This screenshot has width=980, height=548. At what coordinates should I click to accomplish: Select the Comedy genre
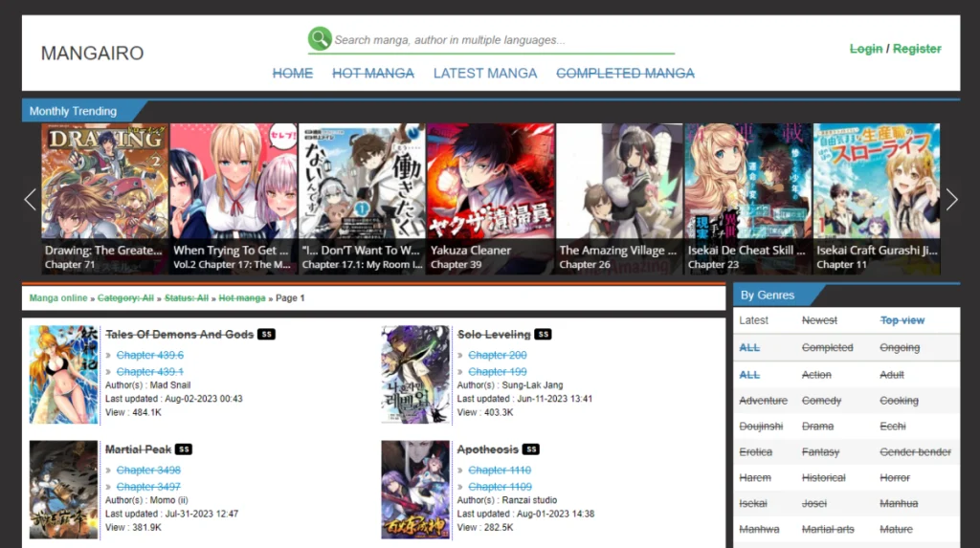click(x=822, y=401)
